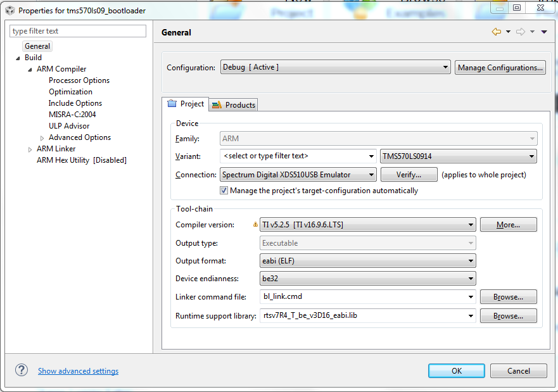558x392 pixels.
Task: Click the Verify connection button
Action: tap(409, 175)
